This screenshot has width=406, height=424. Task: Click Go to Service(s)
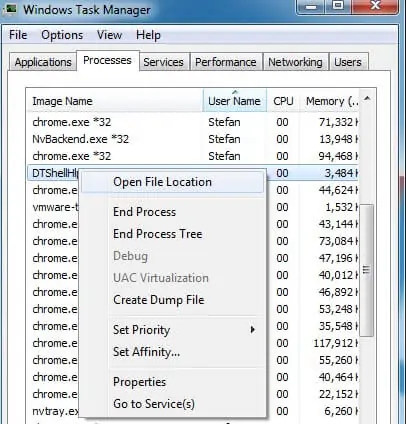click(x=154, y=404)
